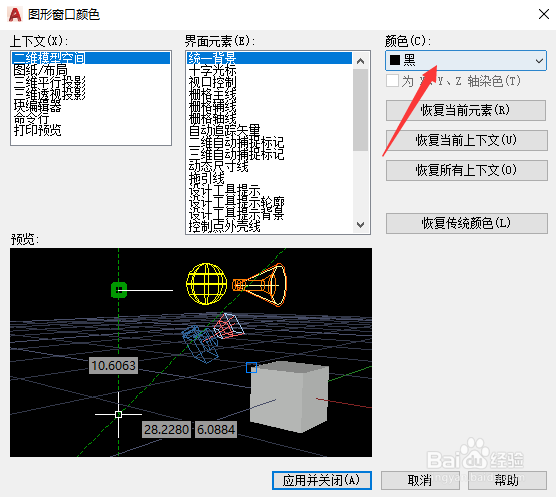Click the 28.2280 dimension label in the preview

pos(166,429)
